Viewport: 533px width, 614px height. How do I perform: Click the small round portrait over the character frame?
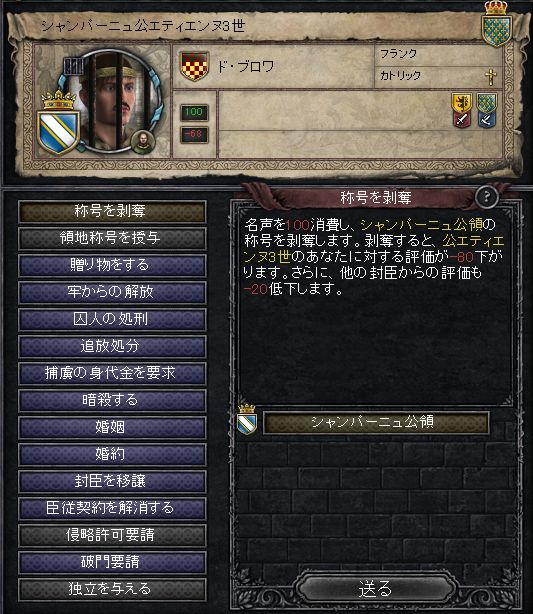coord(143,142)
